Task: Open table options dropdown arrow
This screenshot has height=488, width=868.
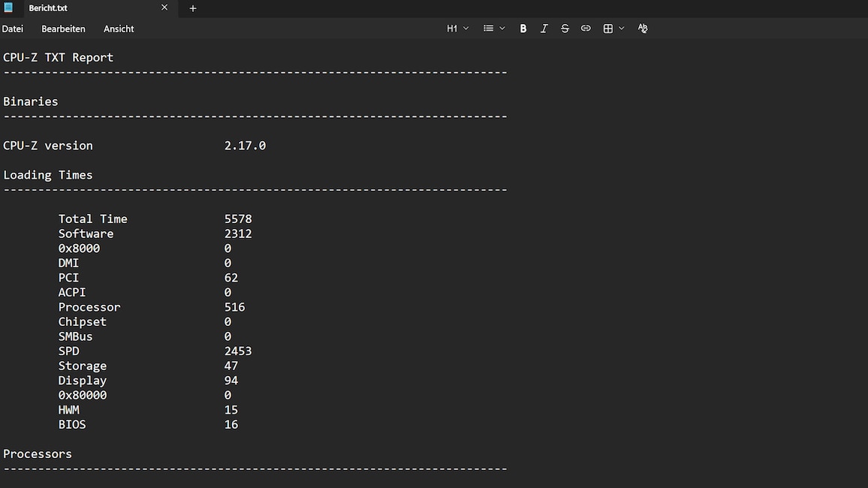Action: (622, 29)
